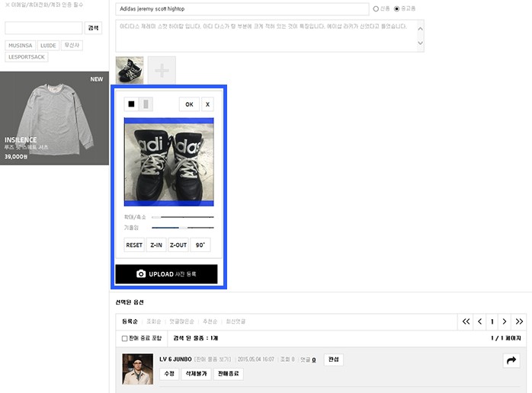Click the share arrow icon
The height and width of the screenshot is (393, 532).
coord(511,360)
